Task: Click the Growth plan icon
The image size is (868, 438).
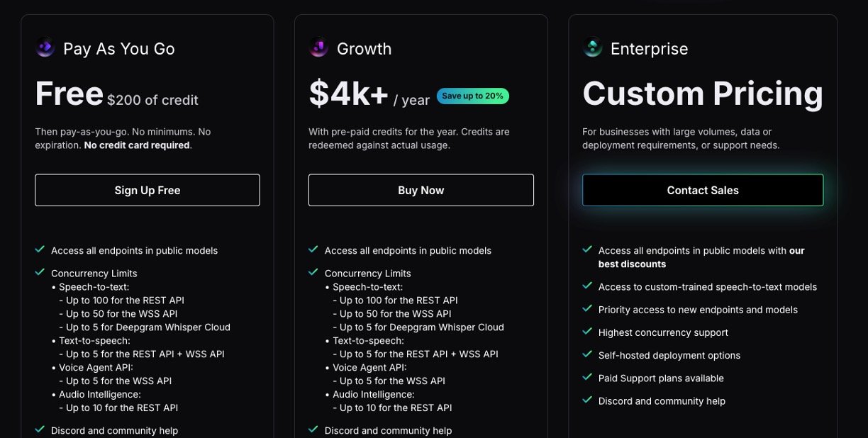Action: 318,48
